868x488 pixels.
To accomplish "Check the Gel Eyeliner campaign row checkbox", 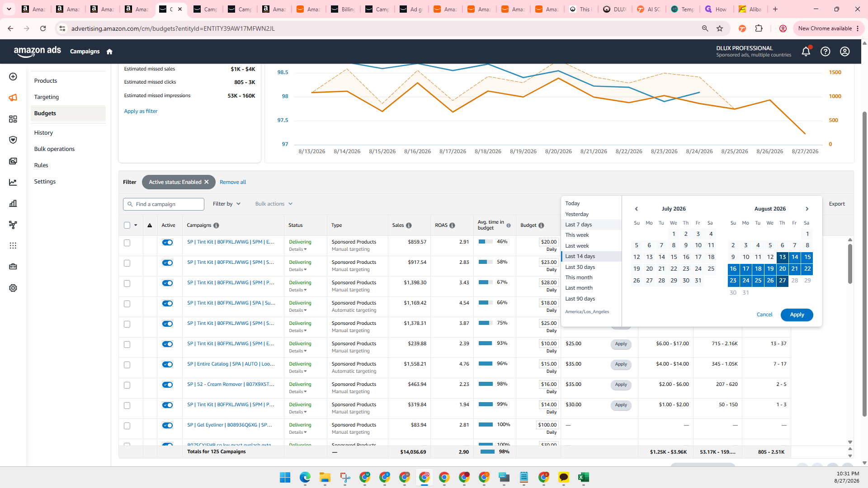I will [127, 426].
